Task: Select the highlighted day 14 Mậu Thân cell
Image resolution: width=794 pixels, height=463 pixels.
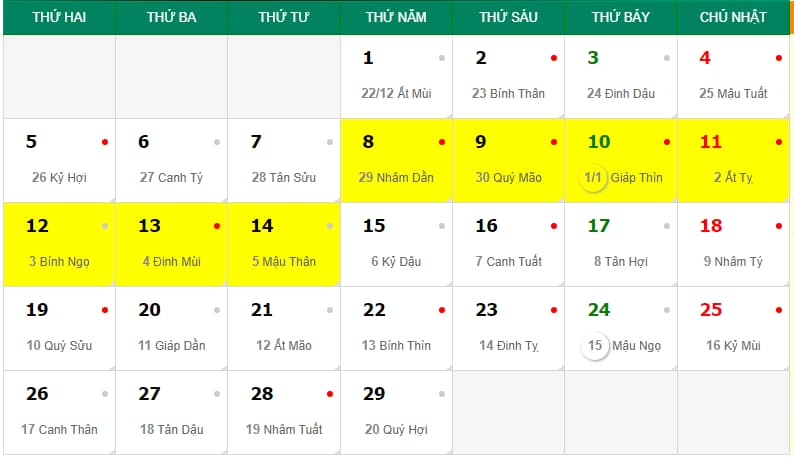Action: tap(284, 244)
